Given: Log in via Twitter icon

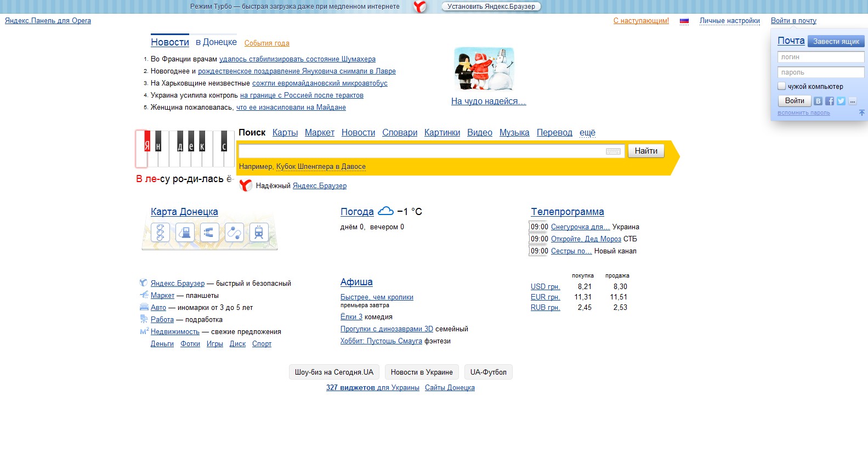Looking at the screenshot, I should [x=841, y=101].
